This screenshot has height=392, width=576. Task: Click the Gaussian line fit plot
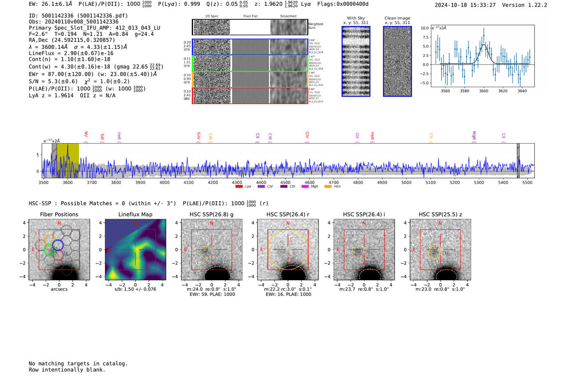coord(482,56)
